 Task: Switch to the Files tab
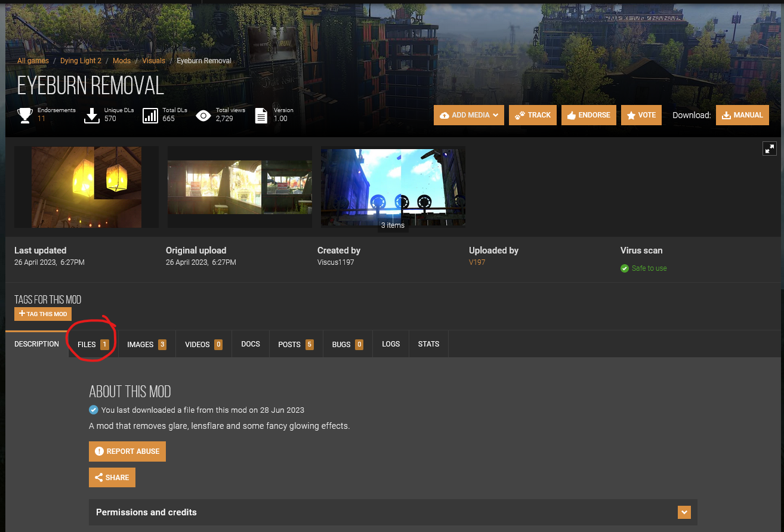coord(93,344)
